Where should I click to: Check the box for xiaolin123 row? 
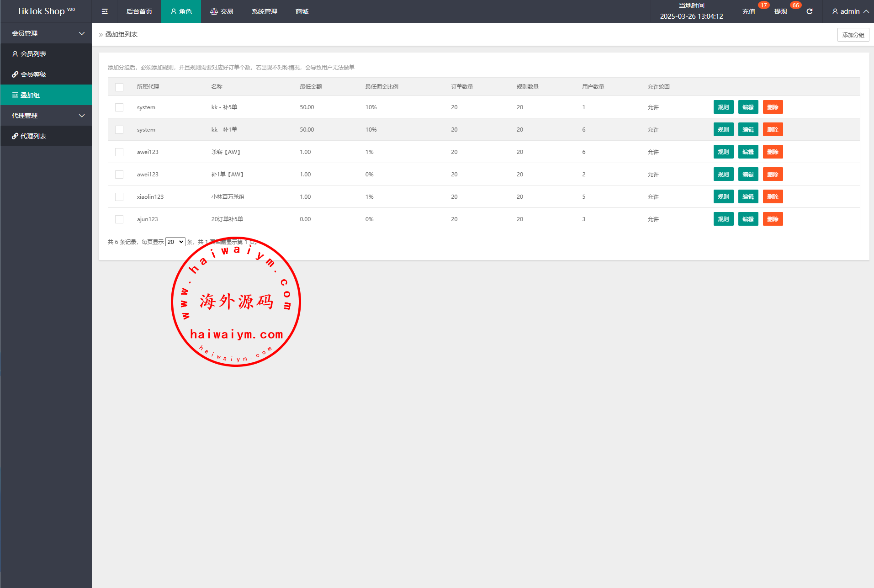(119, 197)
